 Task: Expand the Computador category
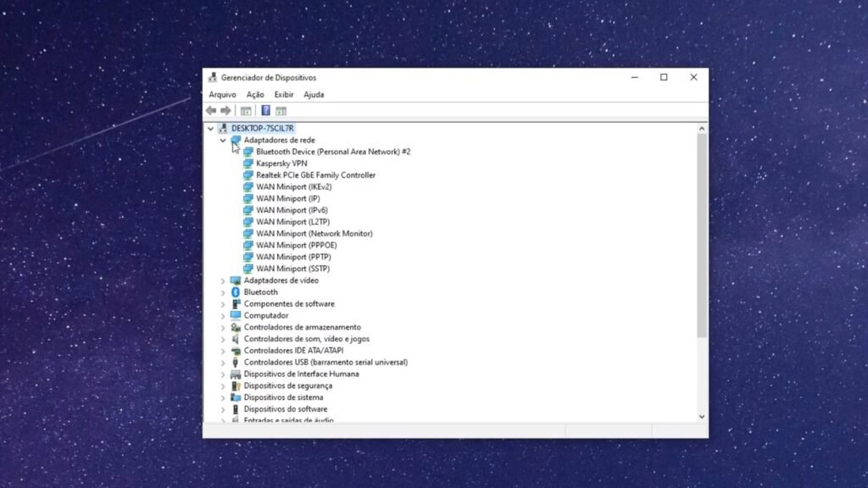click(223, 315)
